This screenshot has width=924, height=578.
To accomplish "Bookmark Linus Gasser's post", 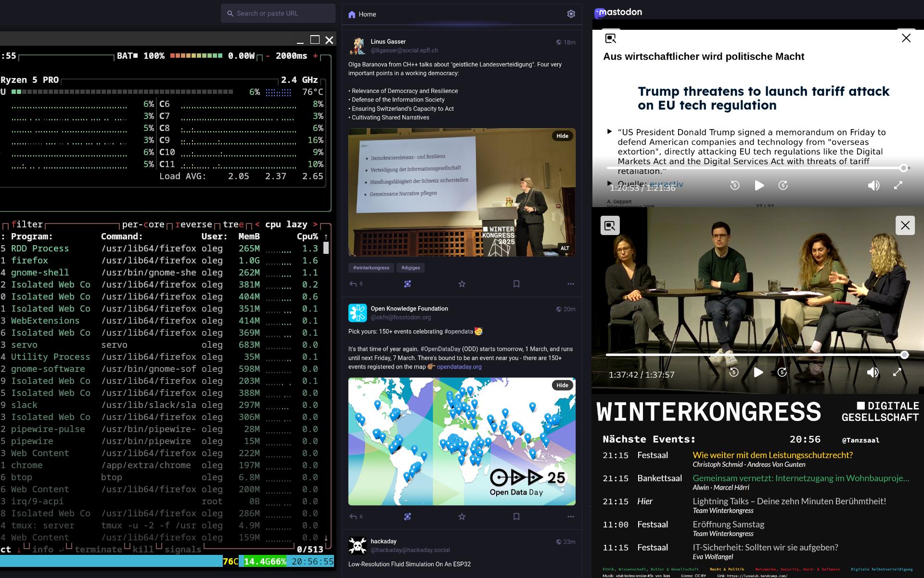I will [516, 284].
